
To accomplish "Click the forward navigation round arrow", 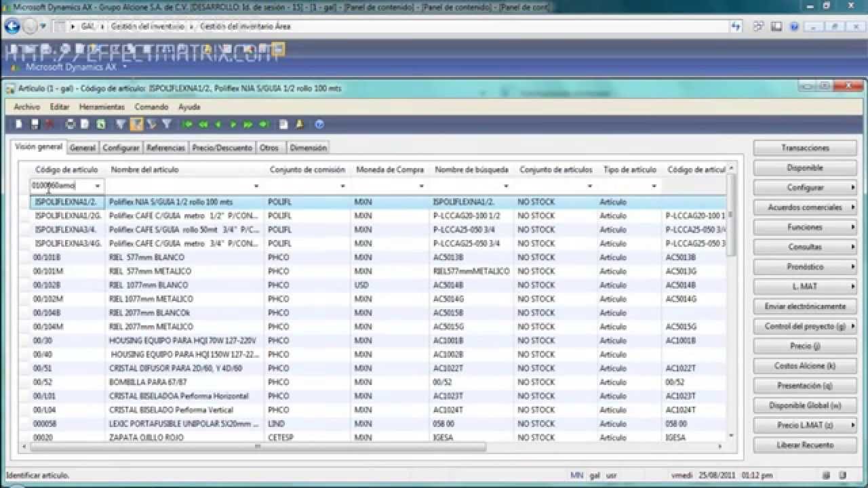I will click(x=30, y=26).
